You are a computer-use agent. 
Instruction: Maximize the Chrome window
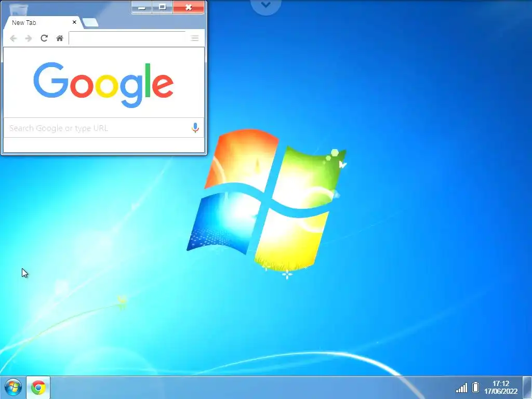162,7
